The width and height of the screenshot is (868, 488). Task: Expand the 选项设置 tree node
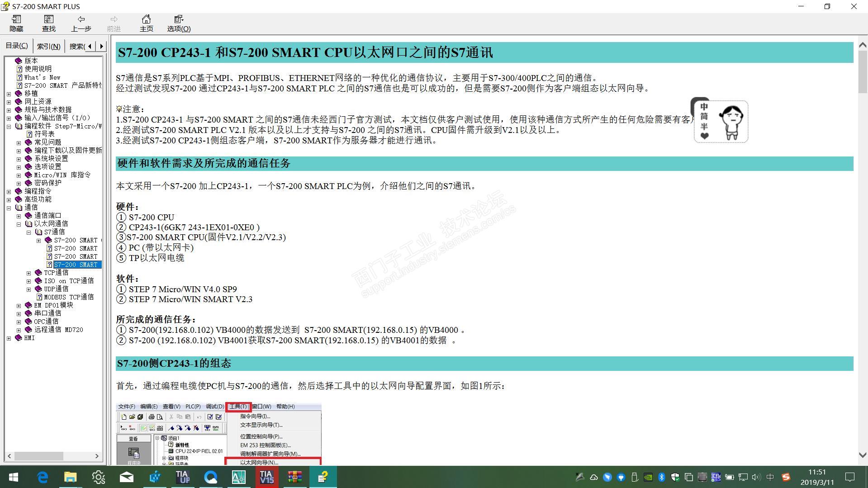(19, 167)
